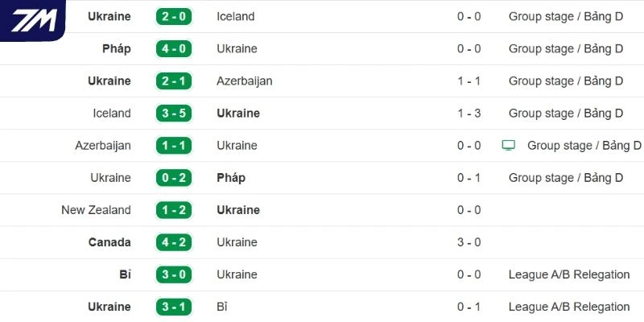Click the 2-1 score for Ukraine vs Azerbaijan
The height and width of the screenshot is (322, 644).
[x=174, y=81]
